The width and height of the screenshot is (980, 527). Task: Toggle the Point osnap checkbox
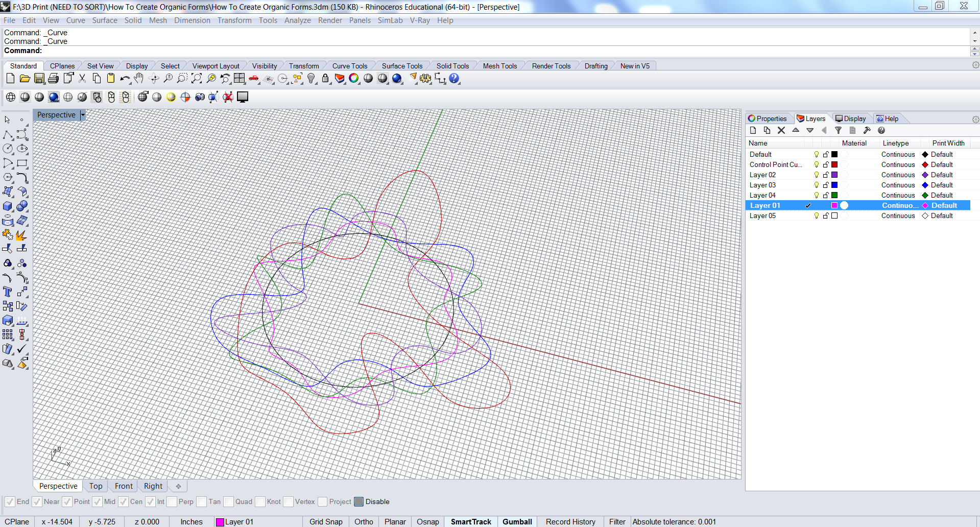67,502
